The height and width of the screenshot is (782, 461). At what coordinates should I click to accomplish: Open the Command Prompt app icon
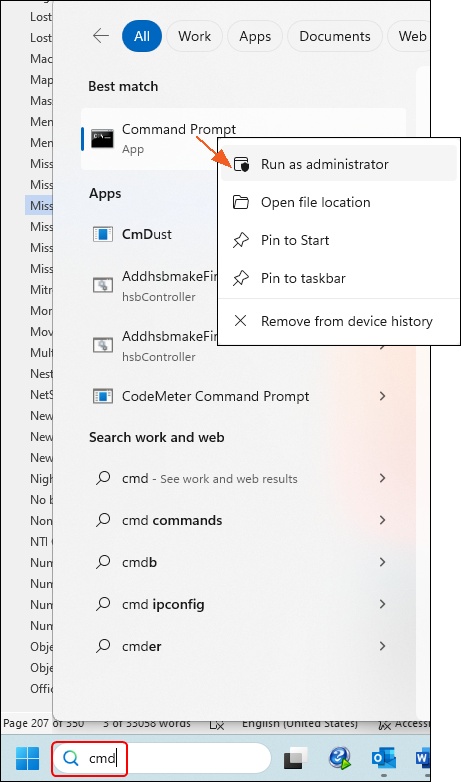coord(102,138)
